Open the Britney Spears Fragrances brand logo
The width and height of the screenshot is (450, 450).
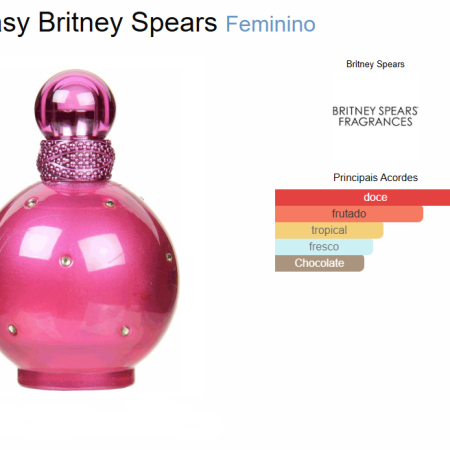[375, 116]
